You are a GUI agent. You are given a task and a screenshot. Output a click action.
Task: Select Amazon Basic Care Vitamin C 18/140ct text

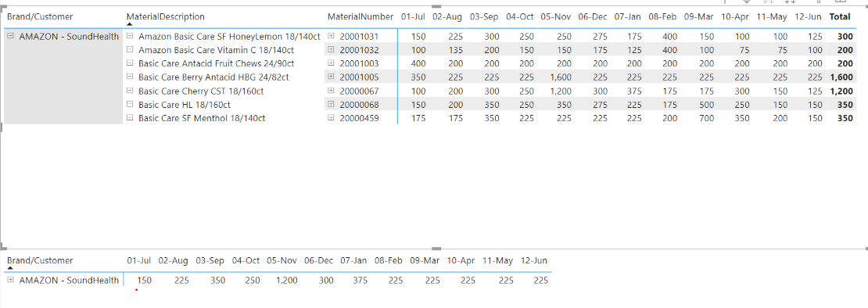point(216,50)
